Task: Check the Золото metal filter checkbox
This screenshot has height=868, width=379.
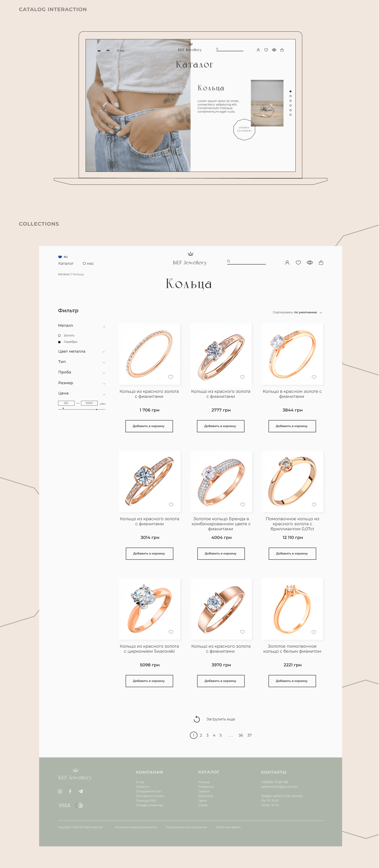Action: 59,336
